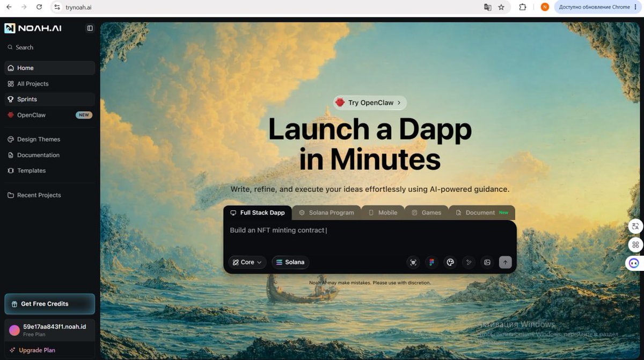
Task: Click browser forward arrow
Action: (x=24, y=7)
